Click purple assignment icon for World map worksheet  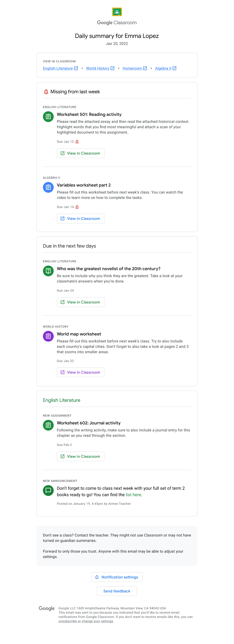tap(48, 336)
